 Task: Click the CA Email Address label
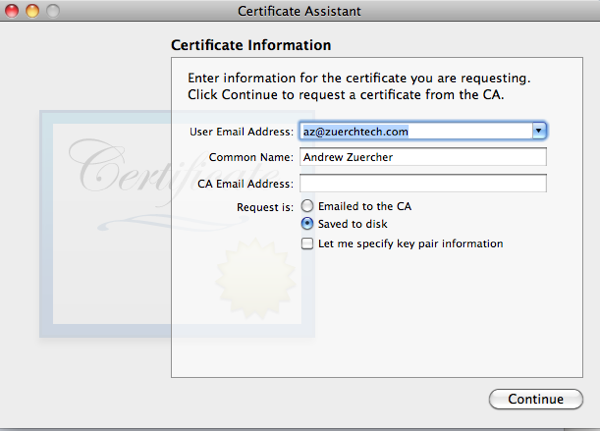[245, 184]
